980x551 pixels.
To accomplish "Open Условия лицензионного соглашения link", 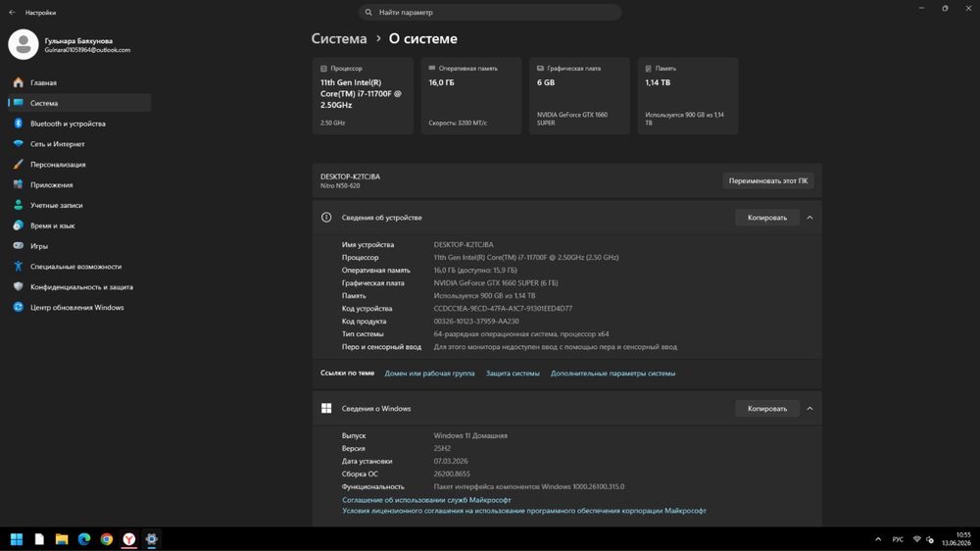I will [x=523, y=511].
